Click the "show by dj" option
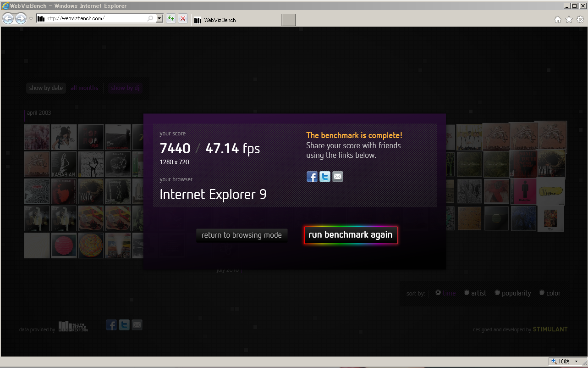Viewport: 588px width, 368px height. tap(125, 88)
